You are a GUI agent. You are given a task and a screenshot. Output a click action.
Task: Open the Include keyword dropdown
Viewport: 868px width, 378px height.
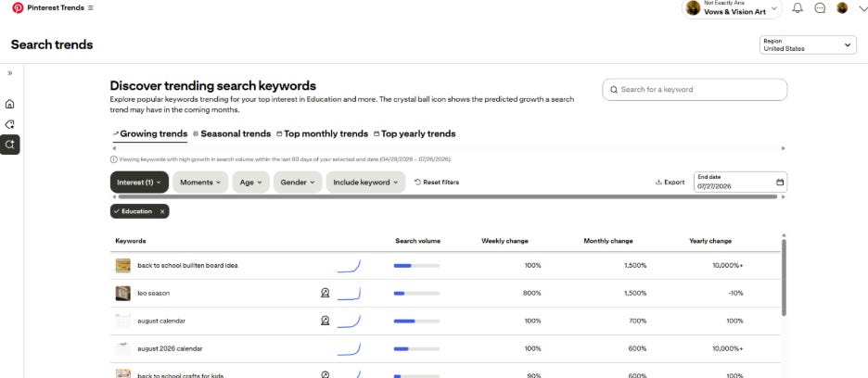[366, 183]
